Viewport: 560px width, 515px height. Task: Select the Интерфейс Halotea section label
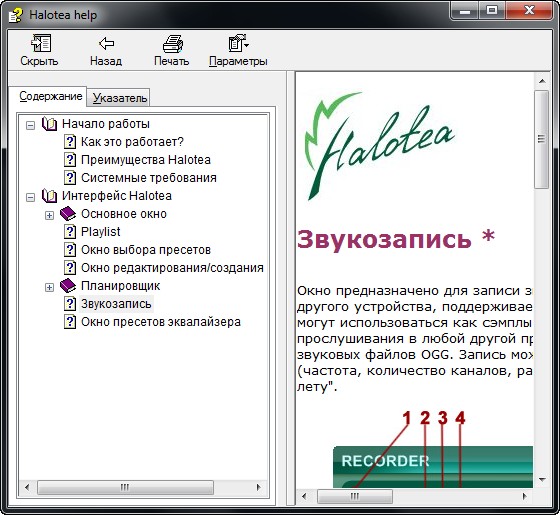point(117,196)
